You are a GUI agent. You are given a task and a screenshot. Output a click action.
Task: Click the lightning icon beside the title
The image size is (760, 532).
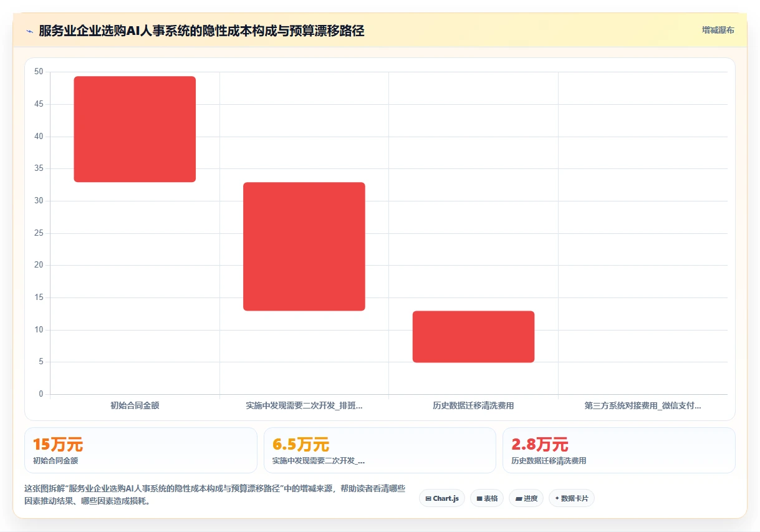29,31
